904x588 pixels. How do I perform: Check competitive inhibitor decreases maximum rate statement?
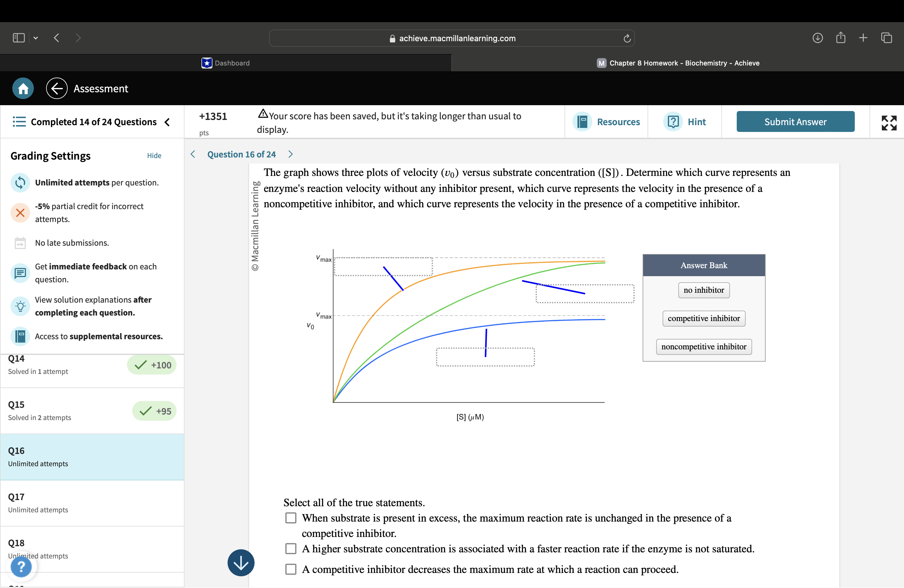click(291, 569)
